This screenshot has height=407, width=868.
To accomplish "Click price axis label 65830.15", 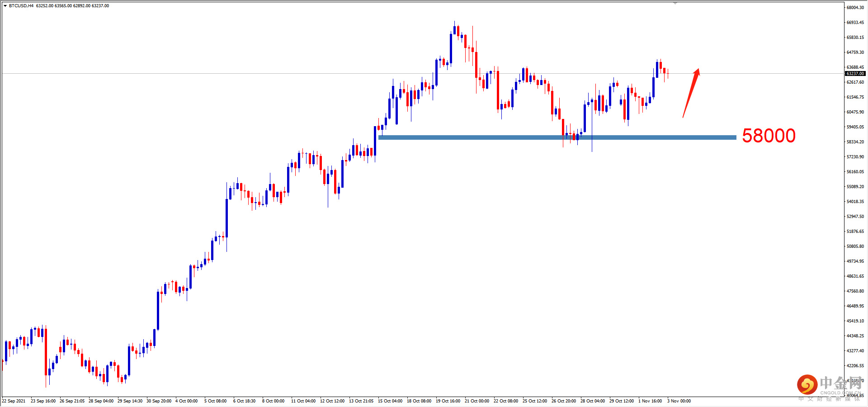I will click(x=855, y=38).
